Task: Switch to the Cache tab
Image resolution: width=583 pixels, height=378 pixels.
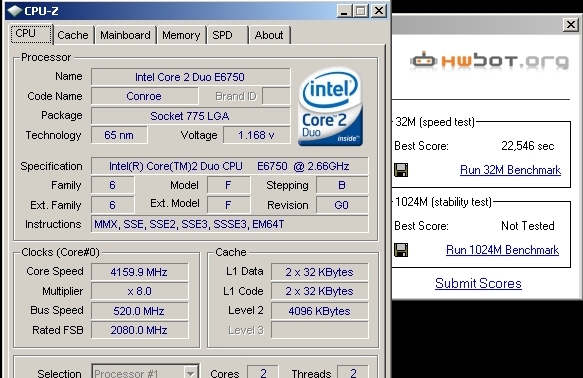Action: pyautogui.click(x=73, y=35)
